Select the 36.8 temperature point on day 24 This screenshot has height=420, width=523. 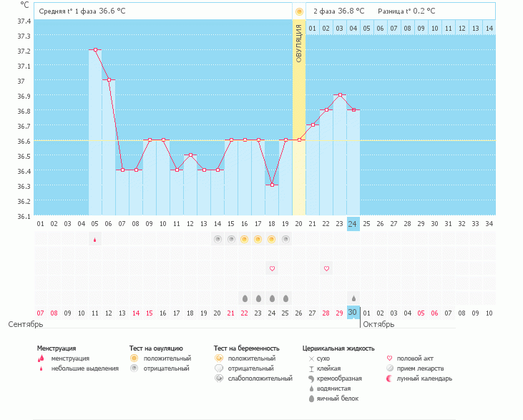[x=353, y=109]
